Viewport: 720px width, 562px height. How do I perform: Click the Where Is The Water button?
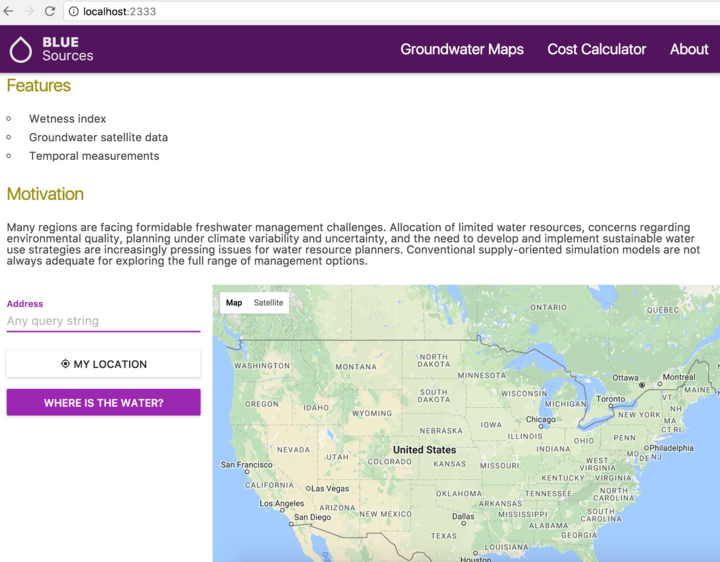point(104,403)
